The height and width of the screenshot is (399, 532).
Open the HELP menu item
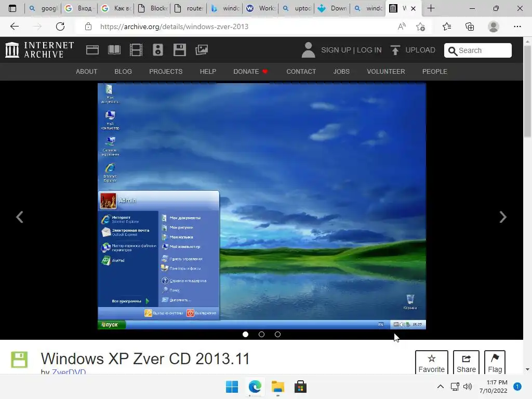tap(208, 72)
